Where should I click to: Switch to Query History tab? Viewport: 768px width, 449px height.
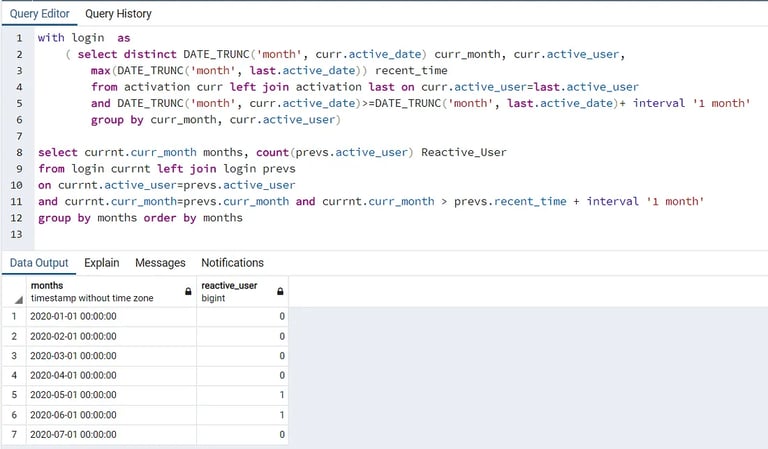coord(118,14)
